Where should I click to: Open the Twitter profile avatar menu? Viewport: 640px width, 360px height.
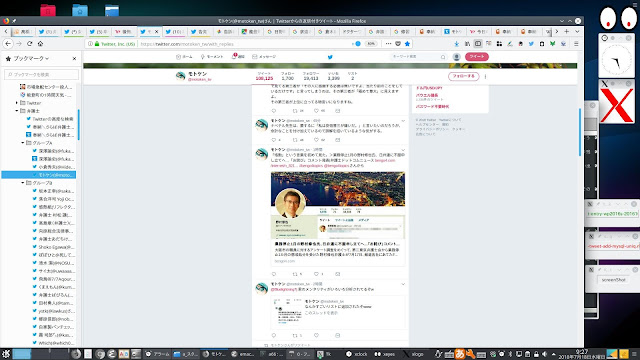[456, 57]
